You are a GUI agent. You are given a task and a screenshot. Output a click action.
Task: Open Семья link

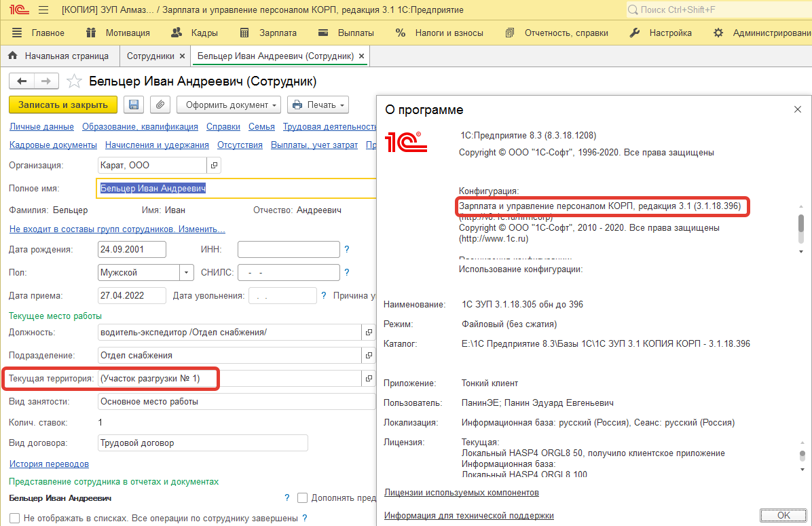pyautogui.click(x=261, y=126)
